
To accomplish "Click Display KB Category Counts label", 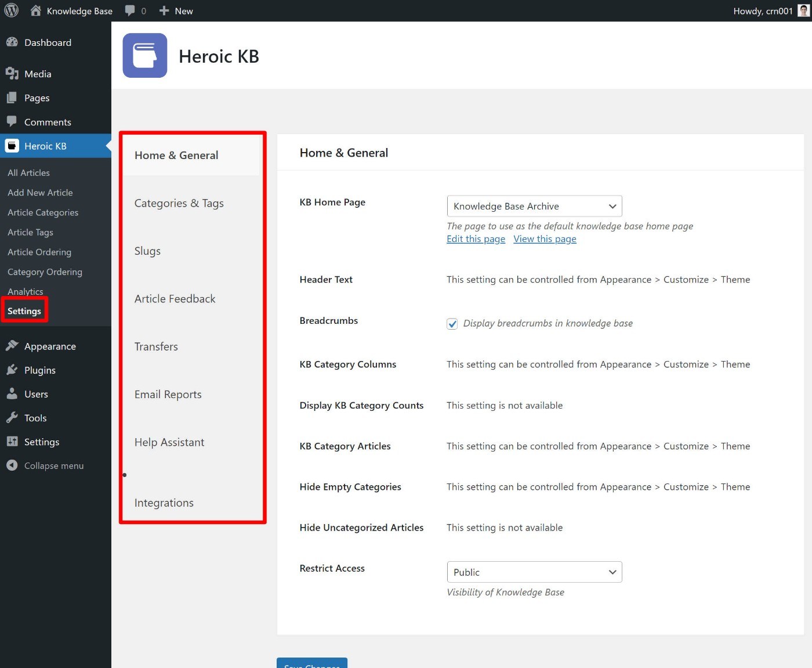I will coord(361,406).
